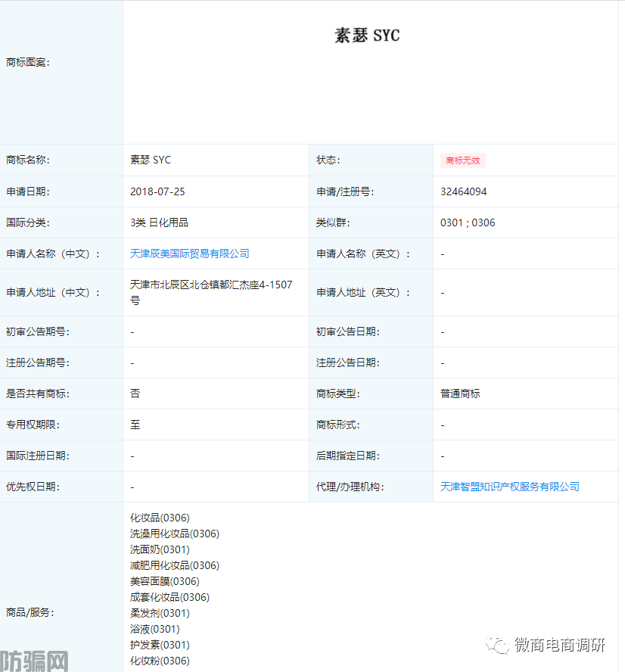The height and width of the screenshot is (672, 625).
Task: Click the 申请/注册号 label
Action: [x=345, y=191]
